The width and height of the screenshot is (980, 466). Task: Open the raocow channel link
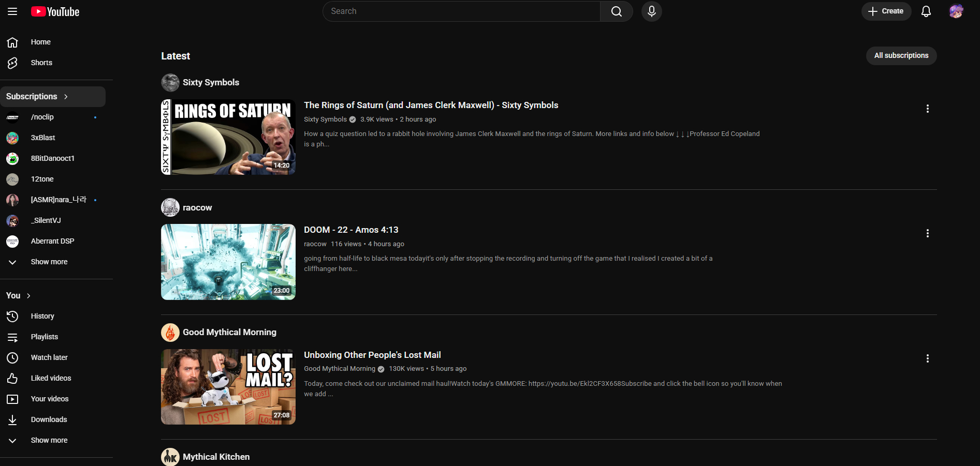pos(197,207)
